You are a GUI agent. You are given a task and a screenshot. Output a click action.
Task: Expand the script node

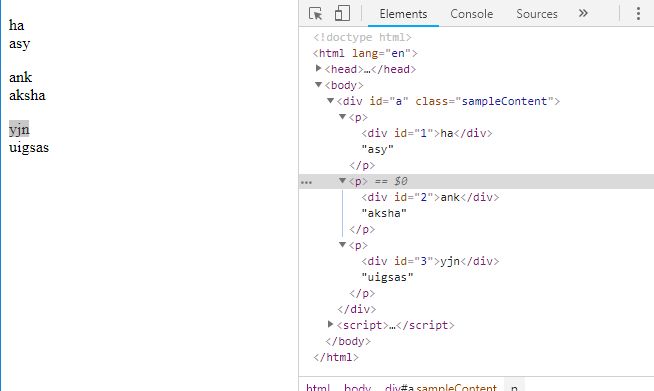coord(330,324)
